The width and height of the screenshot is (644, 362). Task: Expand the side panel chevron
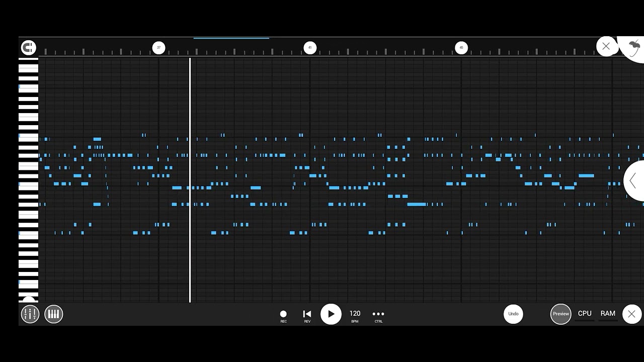coord(633,181)
